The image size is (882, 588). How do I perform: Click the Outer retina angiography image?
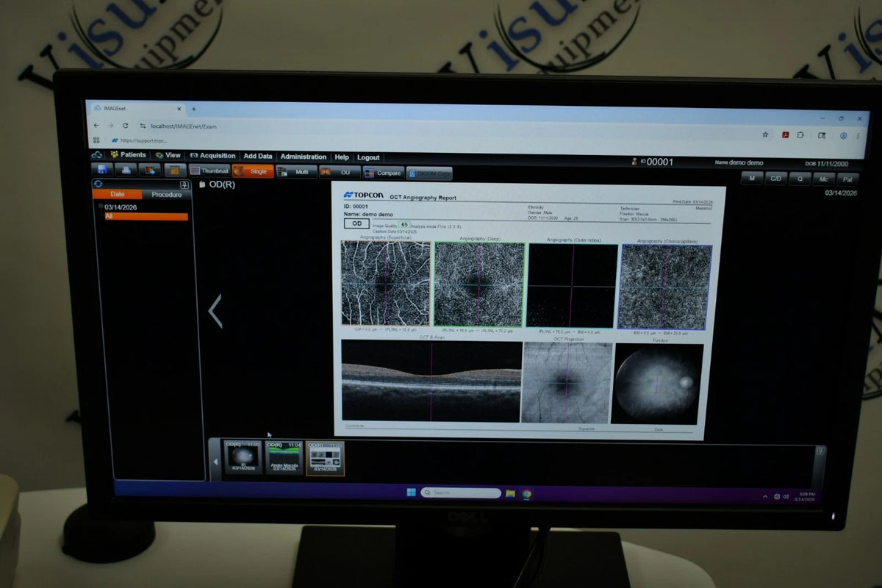tap(573, 286)
